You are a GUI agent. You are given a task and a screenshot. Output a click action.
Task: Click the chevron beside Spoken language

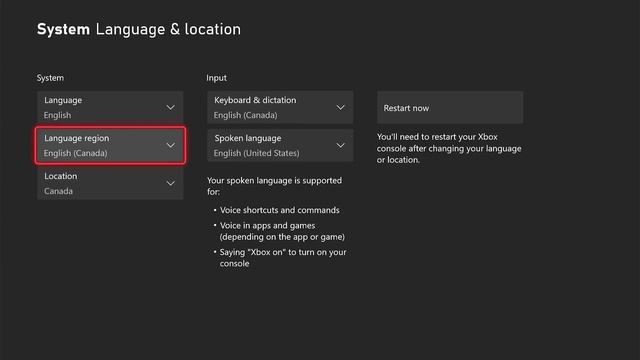coord(340,145)
